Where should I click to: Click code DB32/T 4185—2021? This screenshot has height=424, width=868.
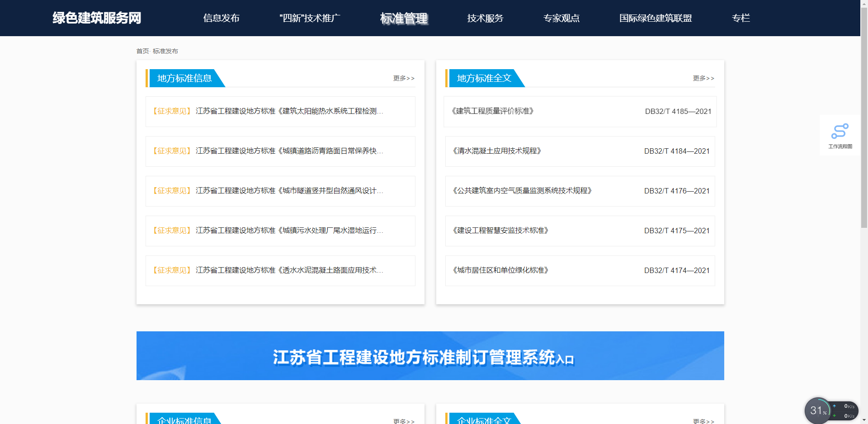point(678,111)
